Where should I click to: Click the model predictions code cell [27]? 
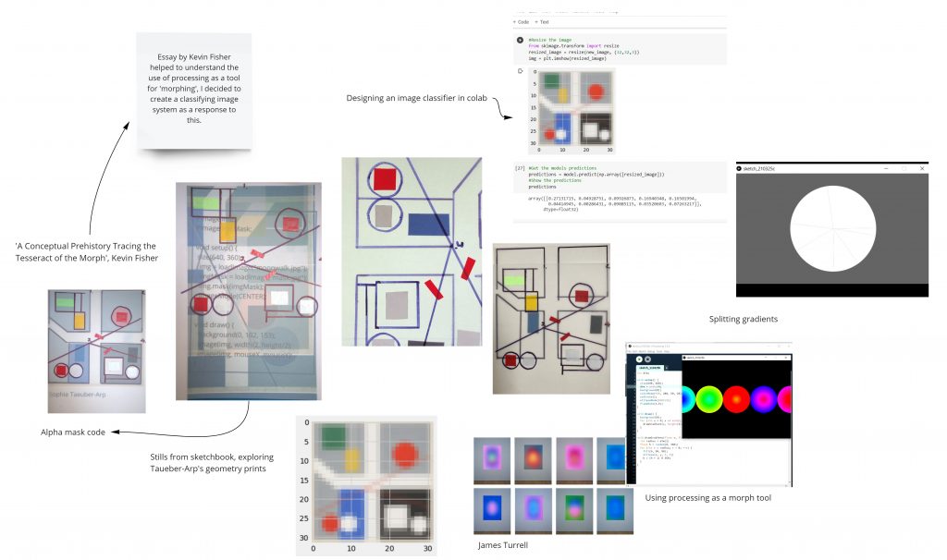coord(621,177)
